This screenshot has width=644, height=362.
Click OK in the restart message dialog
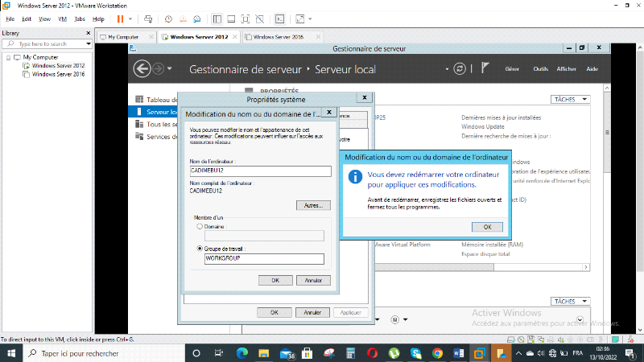[x=487, y=227]
